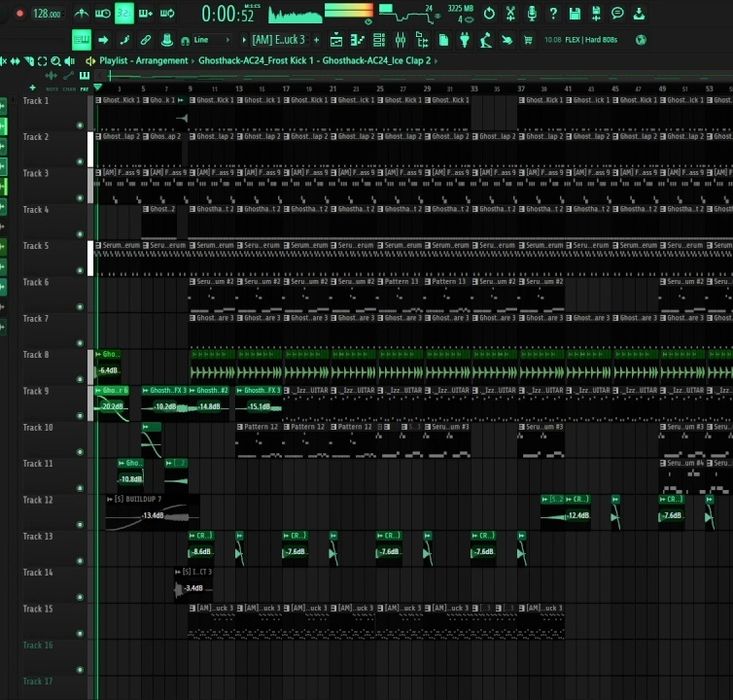Mute Track 12 with its green dot
The height and width of the screenshot is (700, 733).
pos(80,525)
